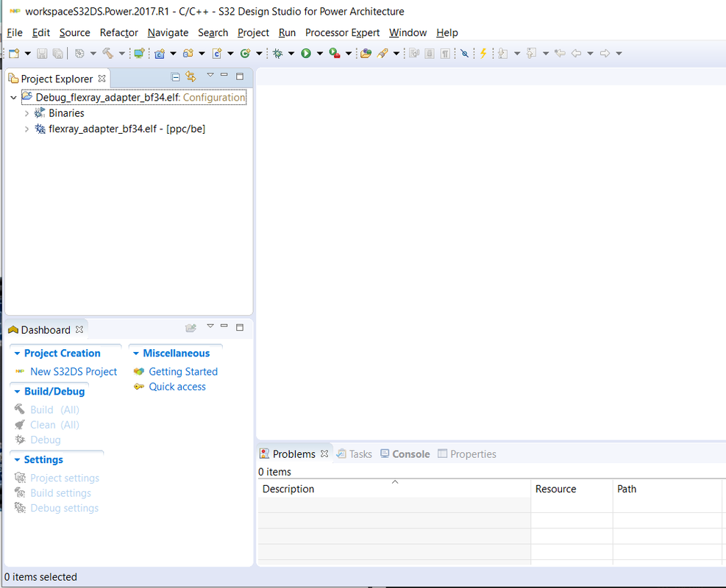Click the build hammer toolbar icon
Viewport: 726px width, 588px height.
click(108, 53)
